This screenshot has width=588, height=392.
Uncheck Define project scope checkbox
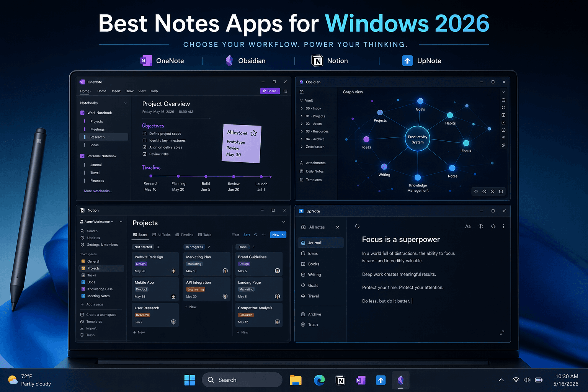(x=144, y=134)
